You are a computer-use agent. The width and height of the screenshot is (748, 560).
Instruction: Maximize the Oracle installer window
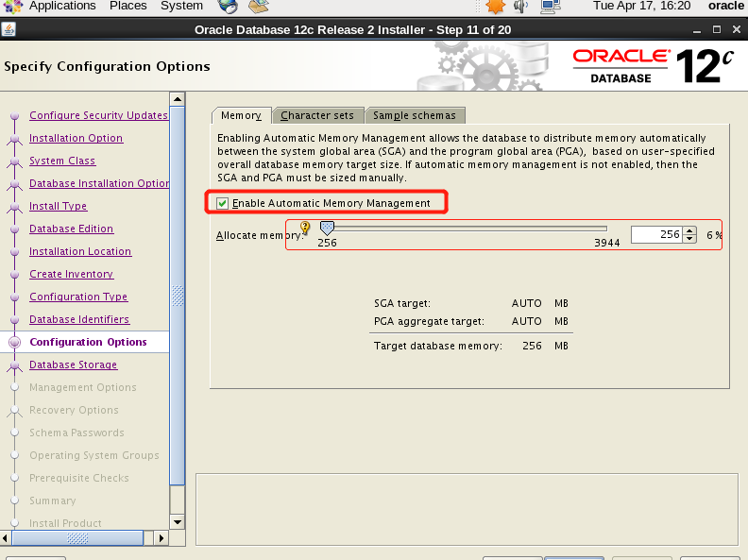717,30
